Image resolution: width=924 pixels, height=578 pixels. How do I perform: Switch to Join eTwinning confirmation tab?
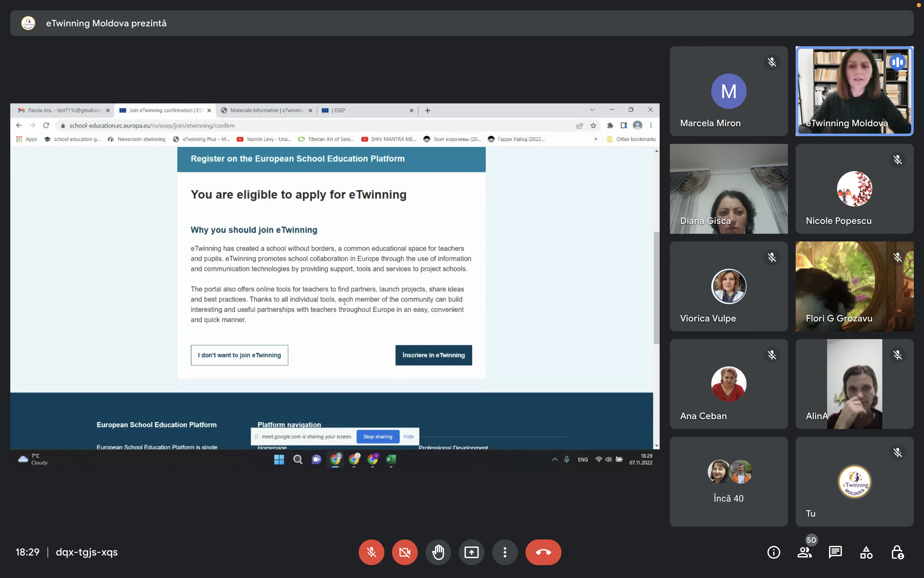165,110
